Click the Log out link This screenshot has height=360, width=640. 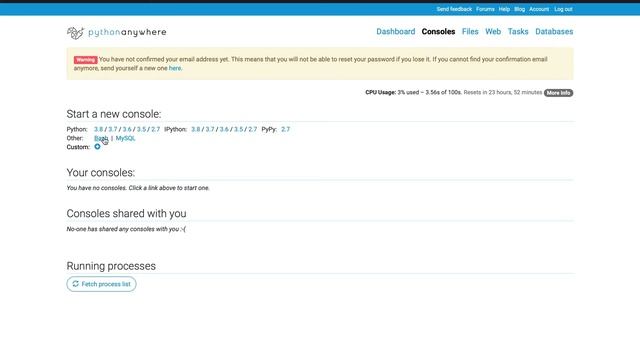point(563,9)
